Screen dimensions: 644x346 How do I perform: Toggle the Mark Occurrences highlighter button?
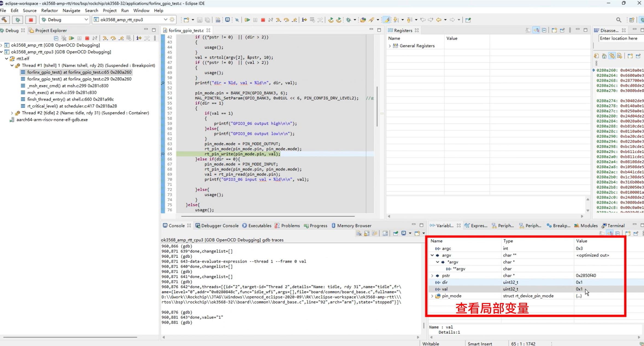[386, 20]
